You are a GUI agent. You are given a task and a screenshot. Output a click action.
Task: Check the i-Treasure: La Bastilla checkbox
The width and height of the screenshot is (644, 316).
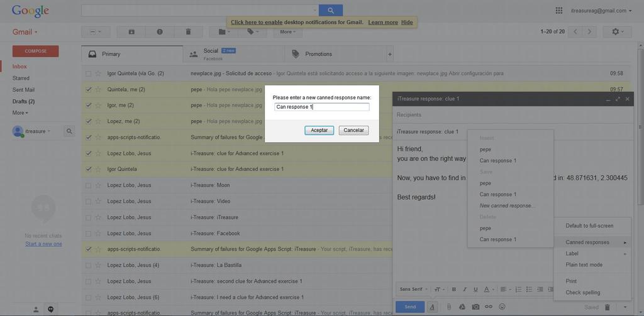coord(88,265)
